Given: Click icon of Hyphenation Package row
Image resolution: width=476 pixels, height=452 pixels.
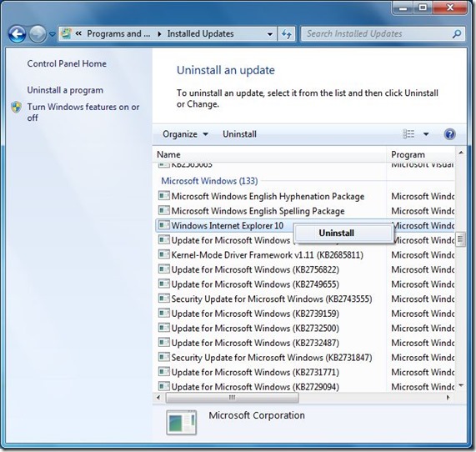Looking at the screenshot, I should [x=164, y=196].
